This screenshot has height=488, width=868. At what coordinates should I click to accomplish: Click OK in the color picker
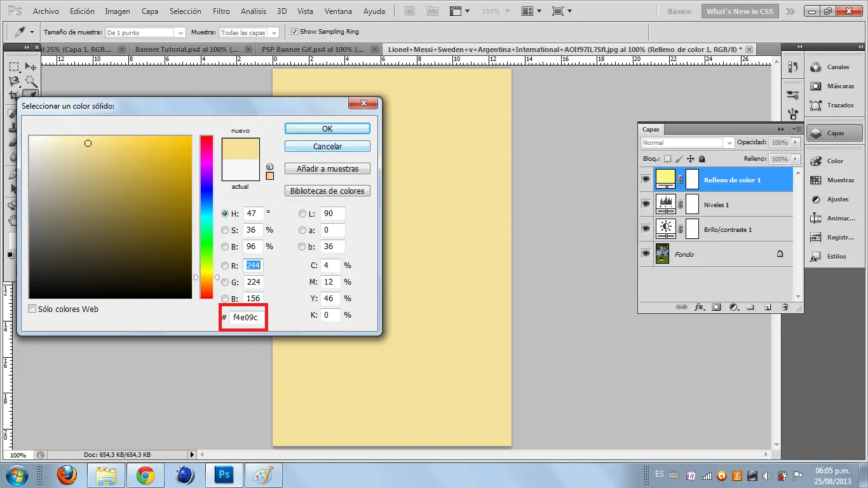tap(327, 128)
